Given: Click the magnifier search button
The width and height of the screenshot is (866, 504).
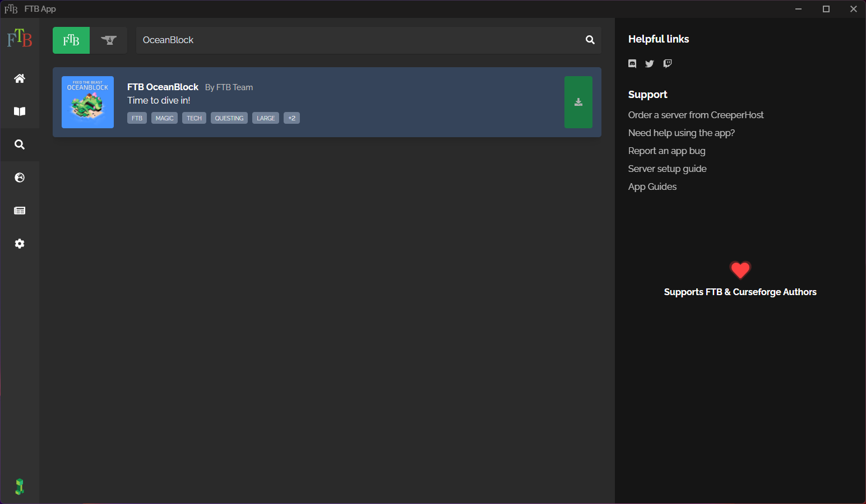Looking at the screenshot, I should (590, 40).
